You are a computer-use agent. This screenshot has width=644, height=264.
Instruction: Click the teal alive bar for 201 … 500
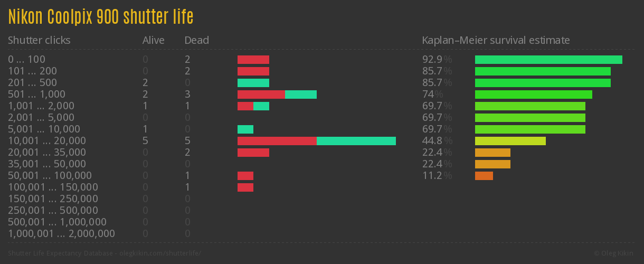pyautogui.click(x=253, y=83)
